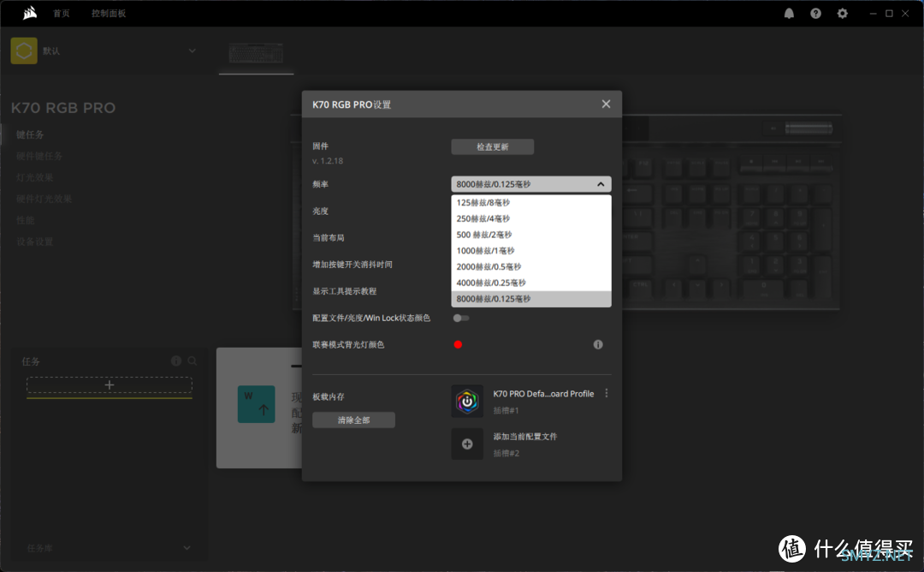Click the plus icon for slot #2

pyautogui.click(x=467, y=444)
